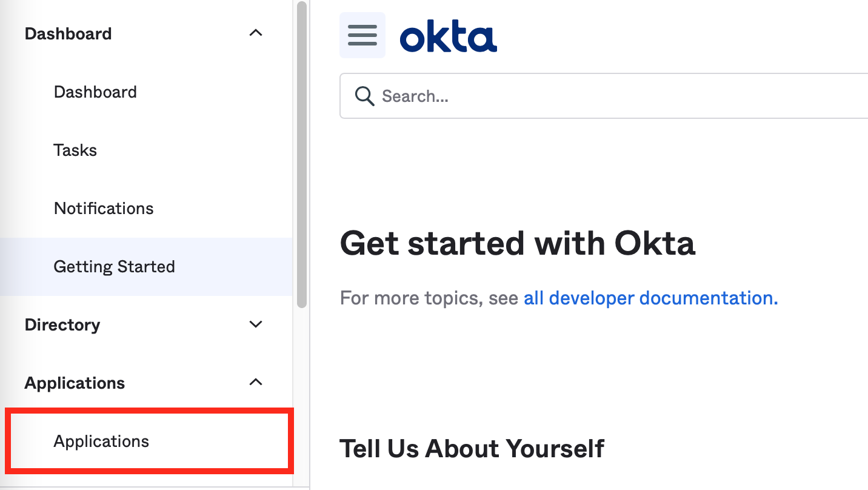Click the Okta logo
Screen dimensions: 868x490
pos(448,36)
